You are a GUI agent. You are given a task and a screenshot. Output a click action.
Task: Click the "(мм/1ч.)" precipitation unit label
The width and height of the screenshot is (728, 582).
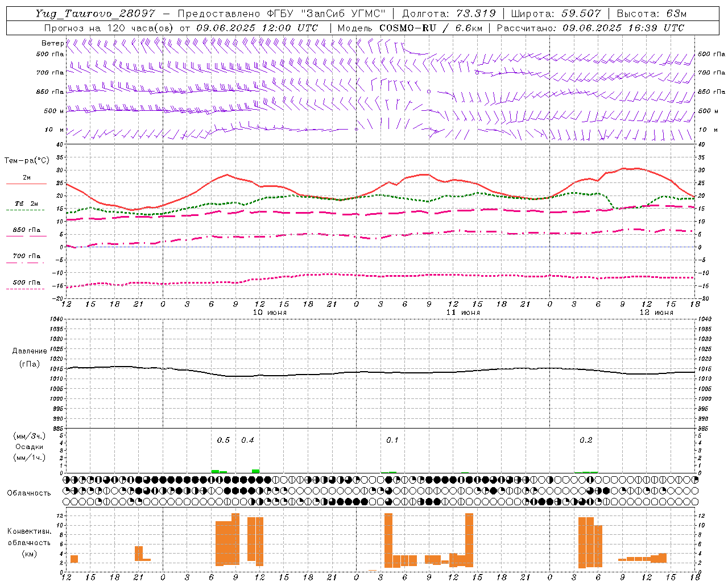click(x=30, y=458)
